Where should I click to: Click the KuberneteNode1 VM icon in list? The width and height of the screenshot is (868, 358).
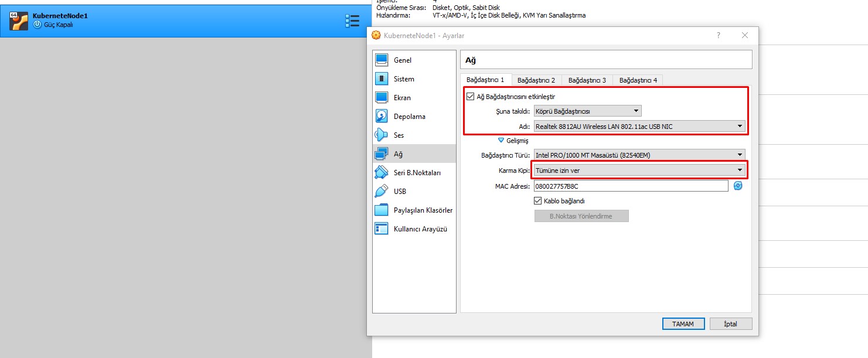[19, 21]
